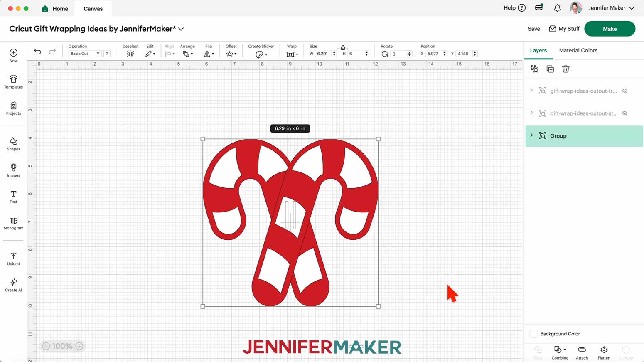Click the 100% zoom level
The image size is (644, 362).
pyautogui.click(x=62, y=346)
